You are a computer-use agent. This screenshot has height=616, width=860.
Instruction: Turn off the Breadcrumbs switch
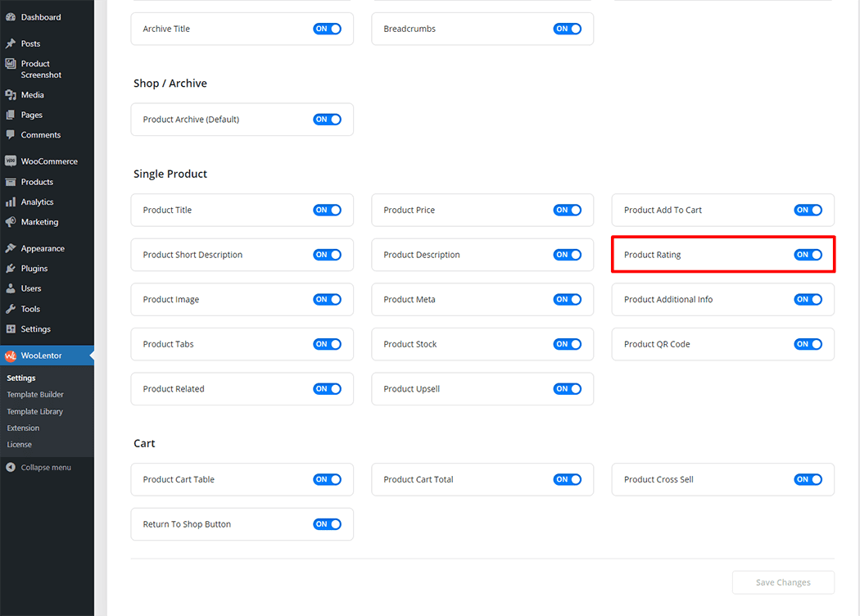click(567, 29)
